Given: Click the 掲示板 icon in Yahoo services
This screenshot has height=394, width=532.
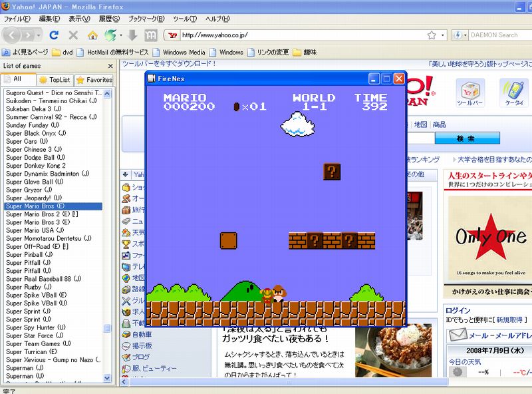Looking at the screenshot, I should (x=126, y=346).
